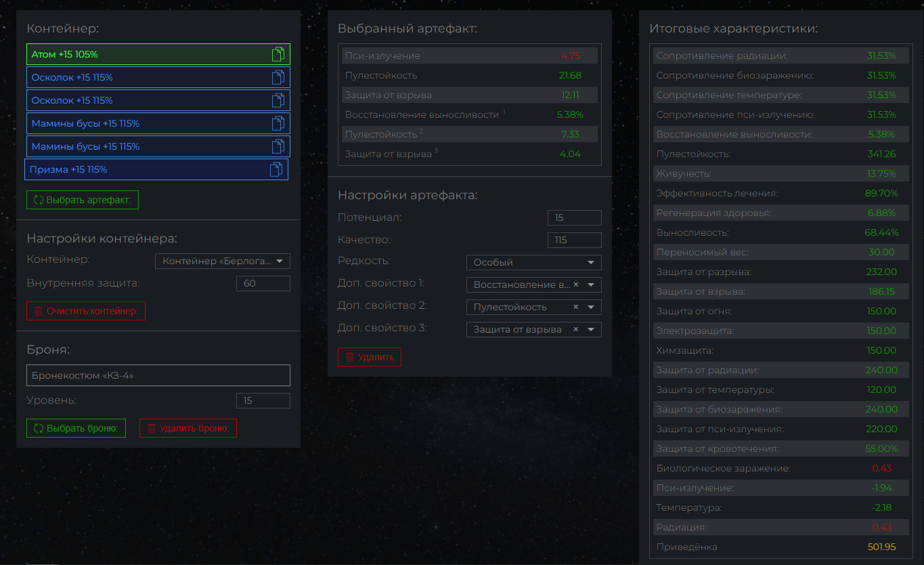
Task: Click the Сопротивление пси-излучению stat row
Action: [x=781, y=115]
